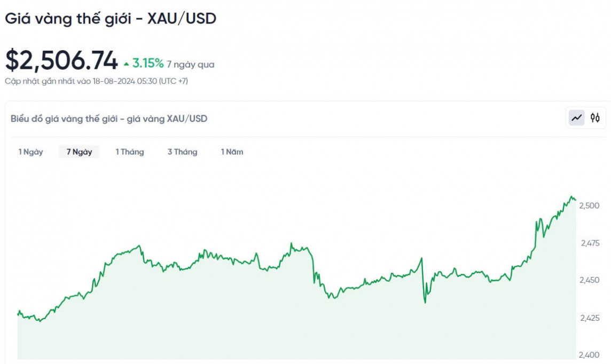Click the "Giá vàng thế giới - XAU/USD" heading

click(x=111, y=19)
